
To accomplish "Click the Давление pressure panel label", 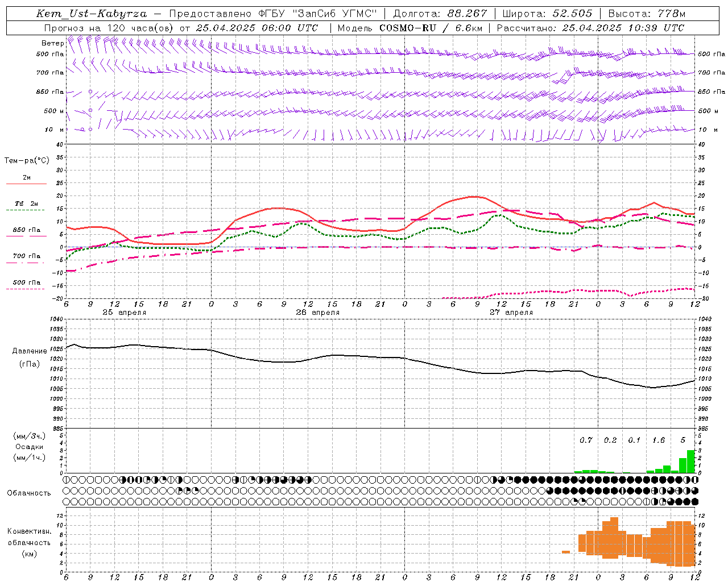I will pyautogui.click(x=30, y=351).
